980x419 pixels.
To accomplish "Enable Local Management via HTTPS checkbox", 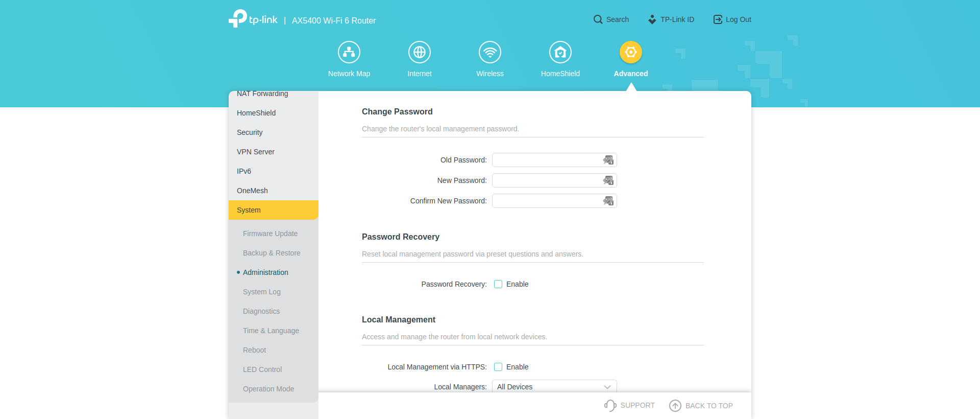I will pyautogui.click(x=498, y=367).
